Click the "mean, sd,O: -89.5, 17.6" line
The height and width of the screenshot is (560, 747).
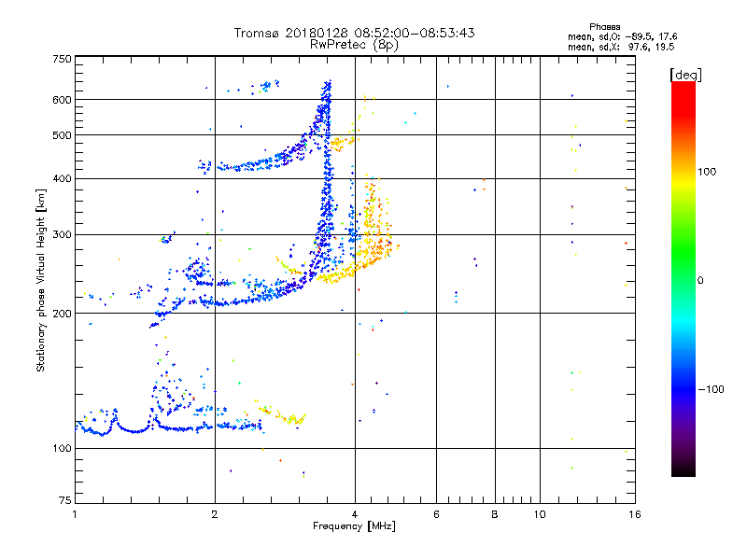click(622, 36)
